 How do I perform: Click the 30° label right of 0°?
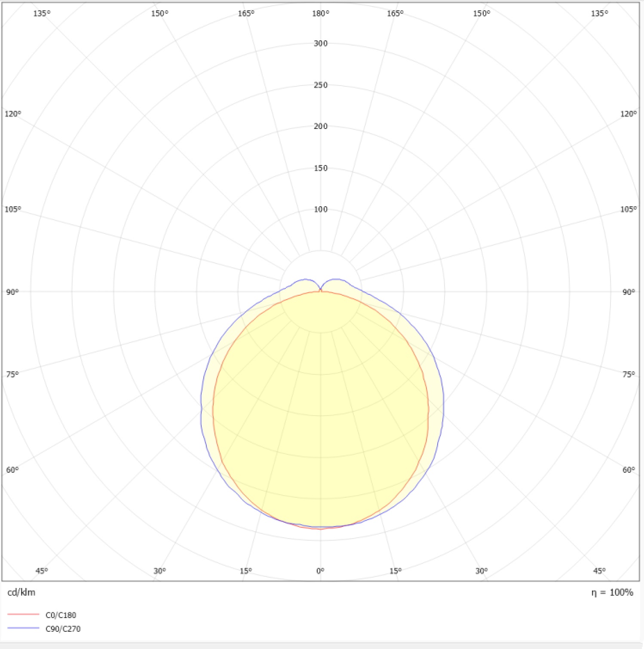coord(481,571)
